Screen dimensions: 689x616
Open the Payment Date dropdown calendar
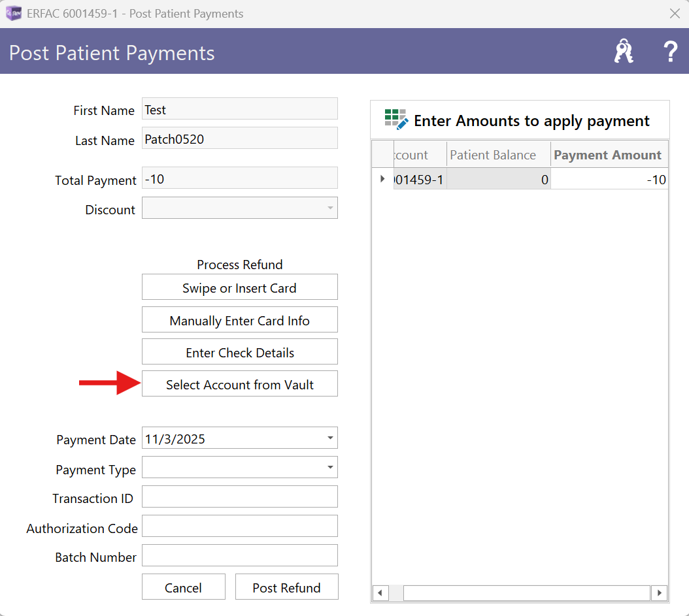[x=330, y=438]
